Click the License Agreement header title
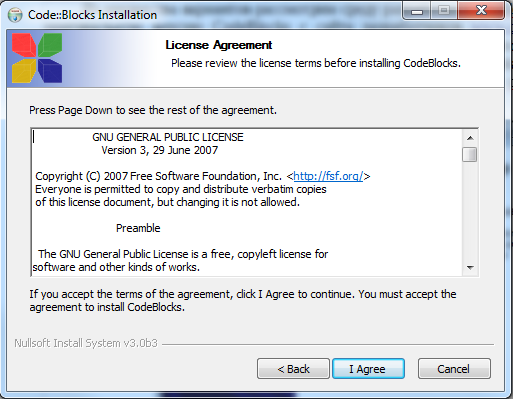 point(219,45)
